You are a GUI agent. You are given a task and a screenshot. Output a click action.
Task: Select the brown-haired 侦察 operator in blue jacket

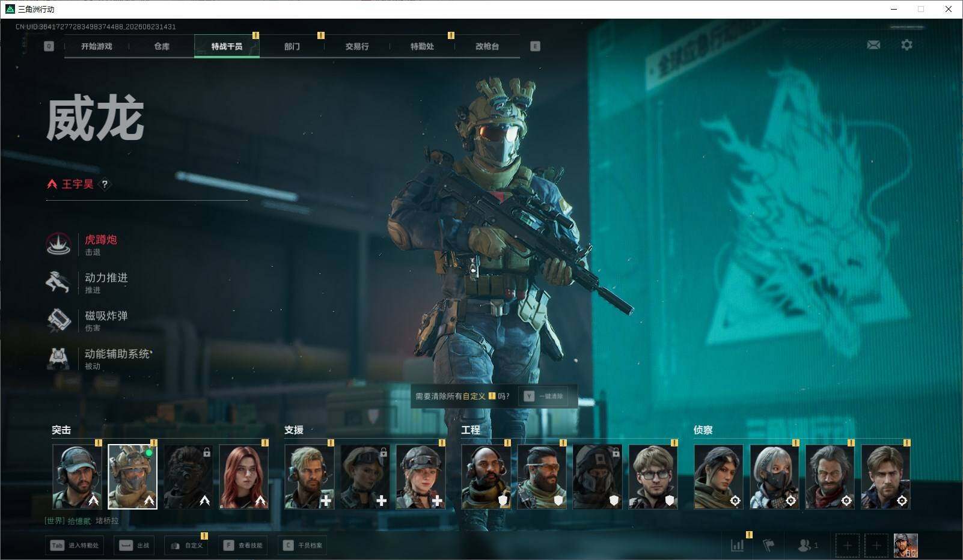[x=885, y=476]
